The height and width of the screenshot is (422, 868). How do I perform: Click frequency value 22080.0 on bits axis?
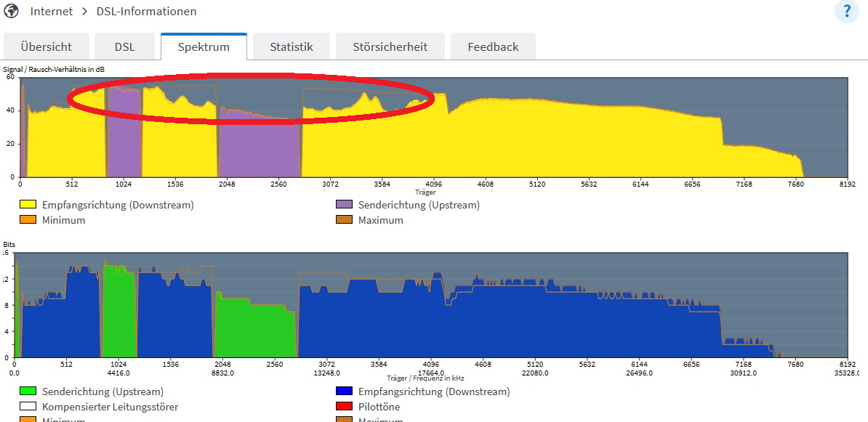point(535,373)
